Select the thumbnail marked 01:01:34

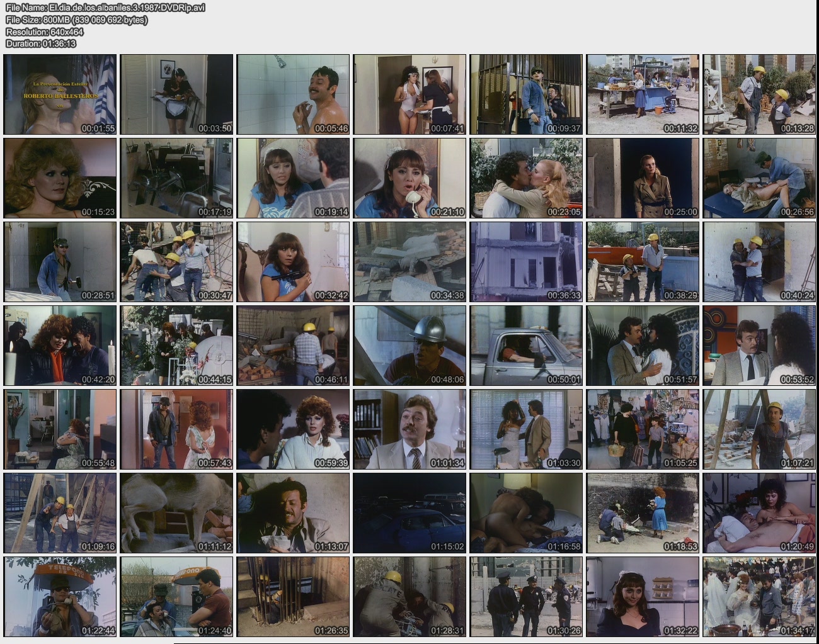(x=409, y=429)
